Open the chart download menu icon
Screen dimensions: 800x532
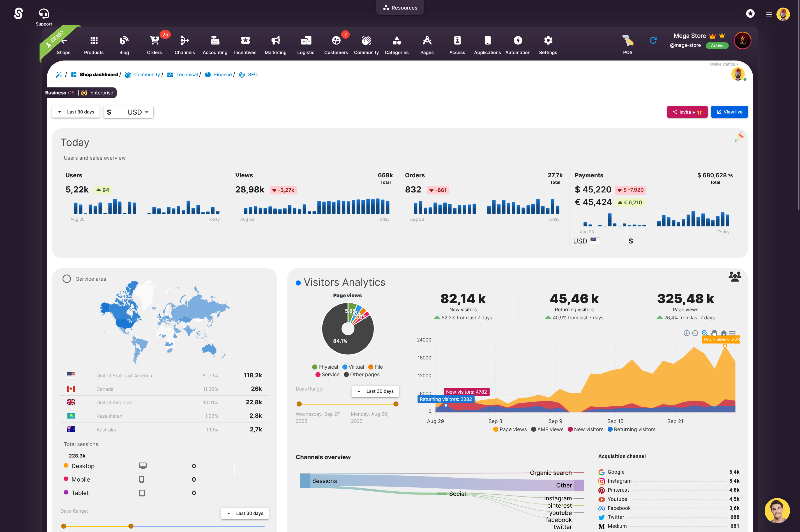[x=732, y=333]
